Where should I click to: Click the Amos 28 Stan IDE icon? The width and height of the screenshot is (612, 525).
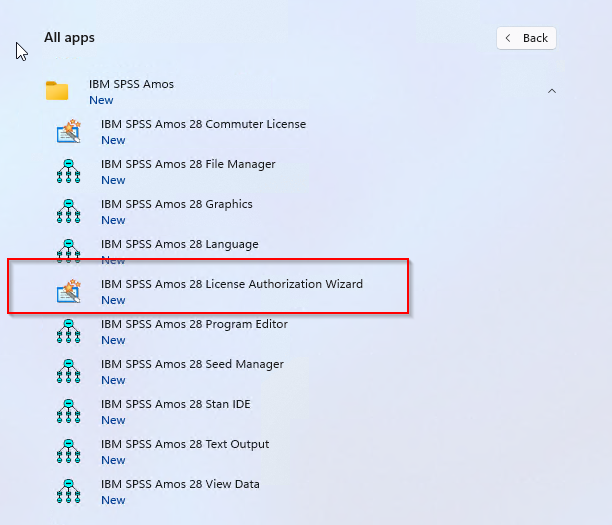tap(69, 412)
